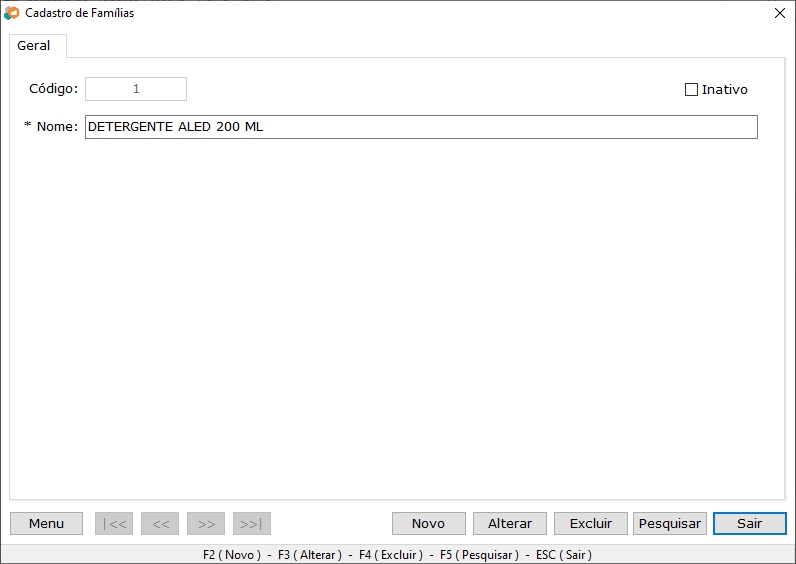Viewport: 796px width, 564px height.
Task: Click Alterar to edit the record
Action: click(510, 523)
